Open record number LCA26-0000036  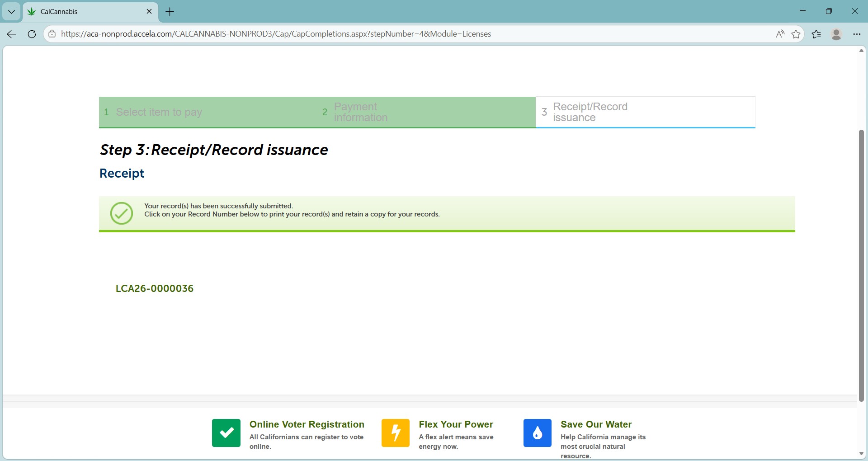tap(155, 288)
